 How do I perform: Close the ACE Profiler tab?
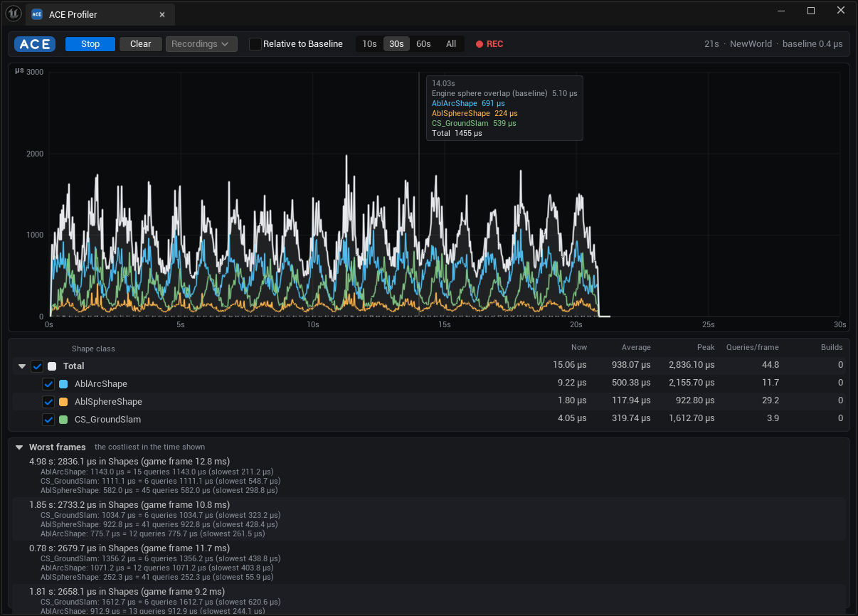(162, 14)
